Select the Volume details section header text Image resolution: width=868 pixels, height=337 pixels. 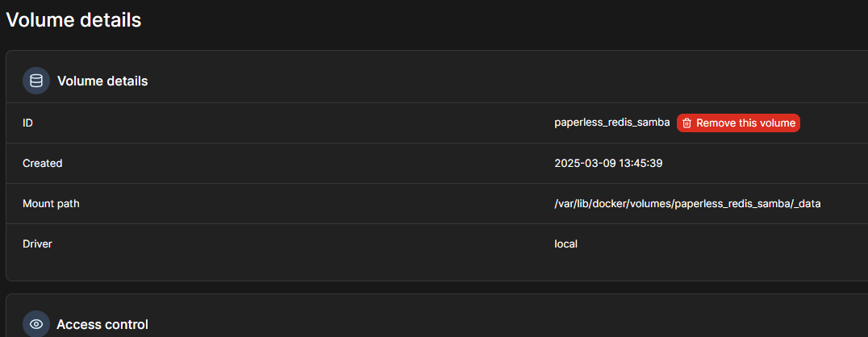102,81
